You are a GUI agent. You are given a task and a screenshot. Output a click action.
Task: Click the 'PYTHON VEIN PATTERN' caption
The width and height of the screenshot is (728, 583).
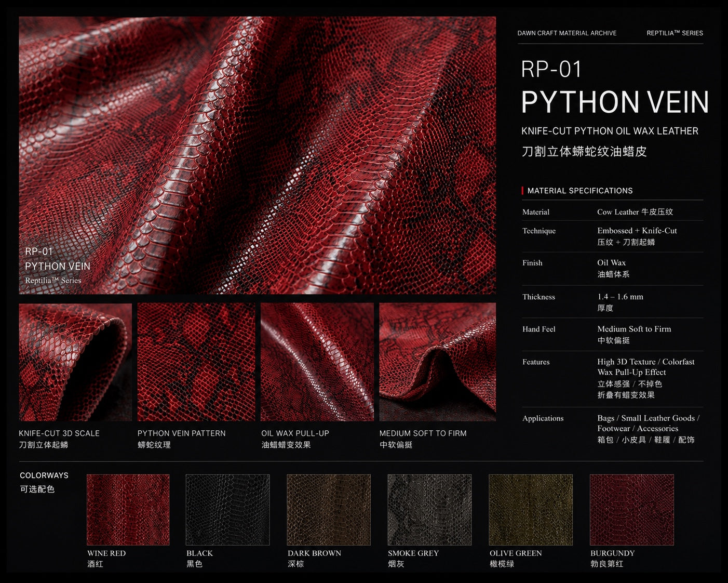pyautogui.click(x=182, y=433)
